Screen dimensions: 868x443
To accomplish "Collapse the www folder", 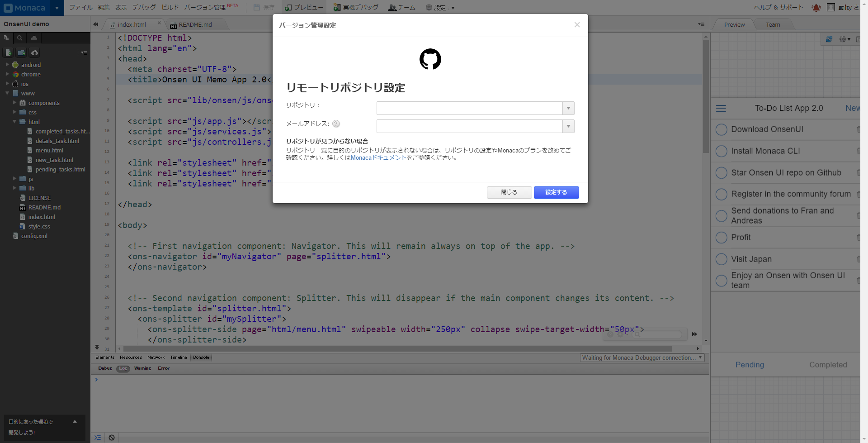I will (x=7, y=93).
